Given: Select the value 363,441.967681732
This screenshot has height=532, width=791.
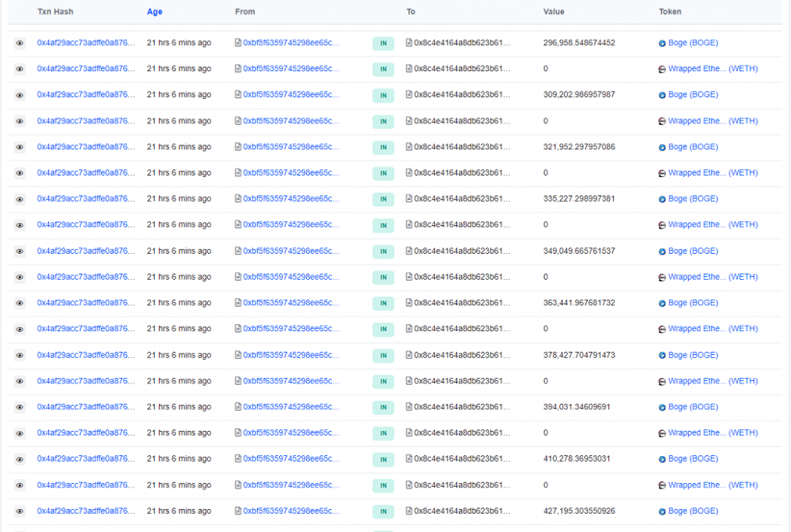Looking at the screenshot, I should coord(579,303).
